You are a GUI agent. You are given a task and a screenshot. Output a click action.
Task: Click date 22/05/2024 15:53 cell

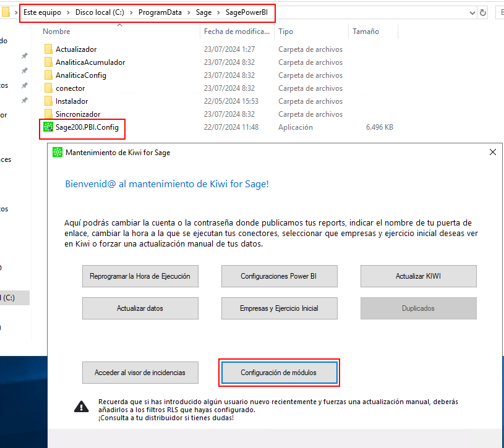coord(231,101)
